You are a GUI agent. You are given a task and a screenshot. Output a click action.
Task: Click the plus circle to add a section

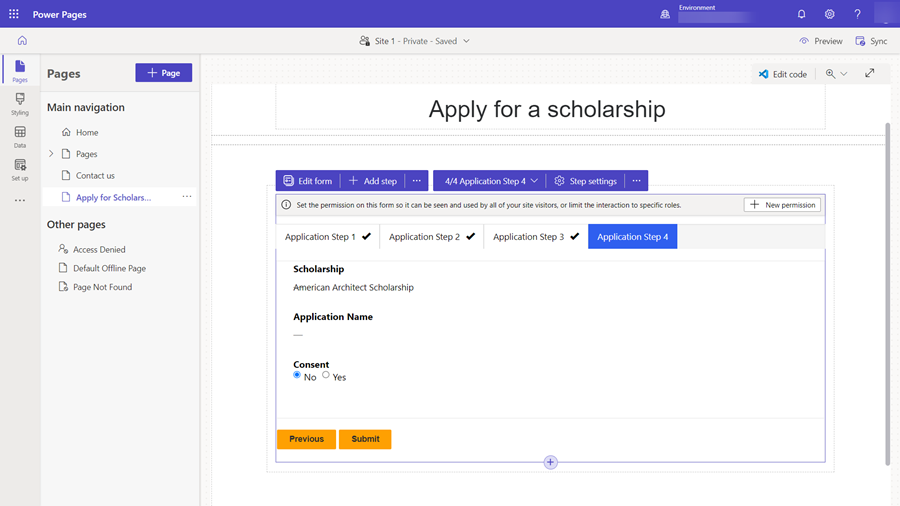[550, 462]
